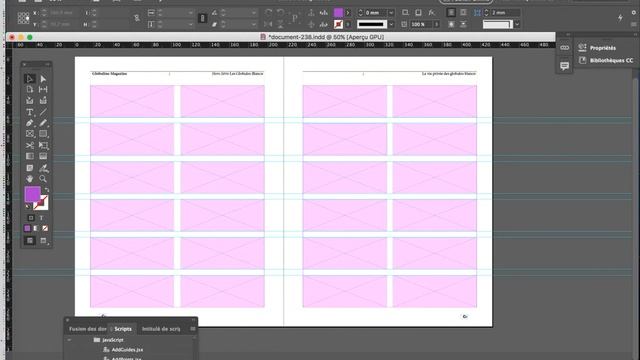Open stroke weight dropdown (0 mm)
The height and width of the screenshot is (360, 640).
point(391,13)
